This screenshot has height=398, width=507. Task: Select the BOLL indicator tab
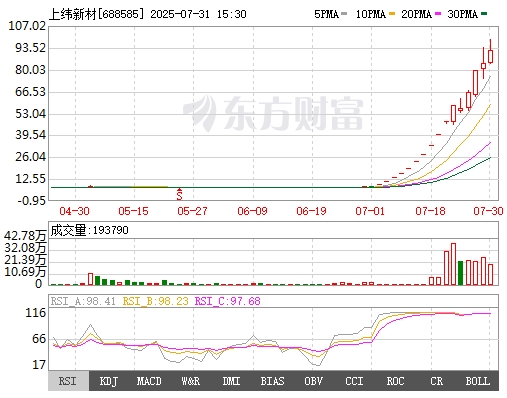coord(478,381)
